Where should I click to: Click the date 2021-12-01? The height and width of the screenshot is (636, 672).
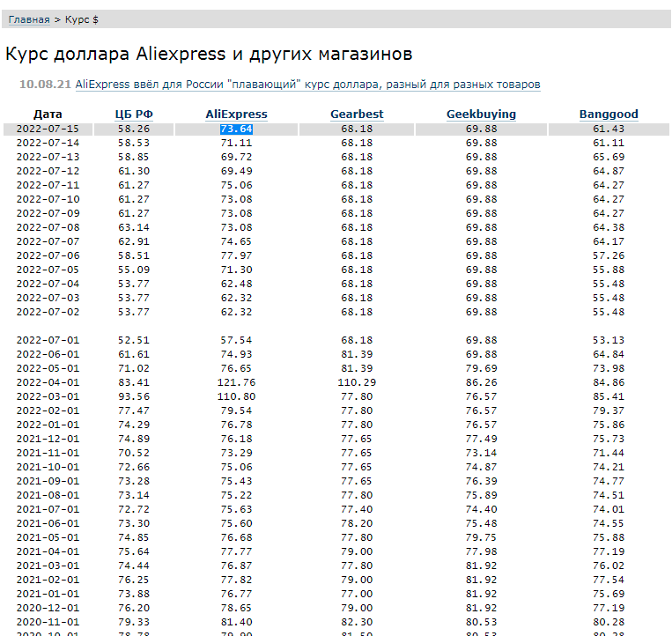[48, 440]
